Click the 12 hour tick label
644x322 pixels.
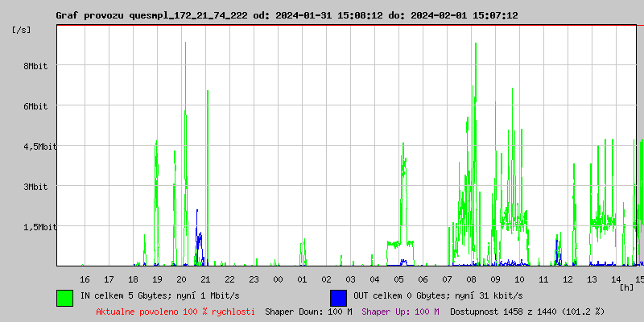(x=568, y=279)
